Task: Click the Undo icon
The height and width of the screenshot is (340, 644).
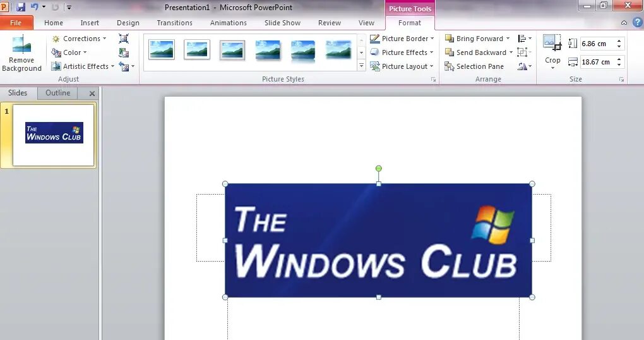Action: tap(35, 7)
